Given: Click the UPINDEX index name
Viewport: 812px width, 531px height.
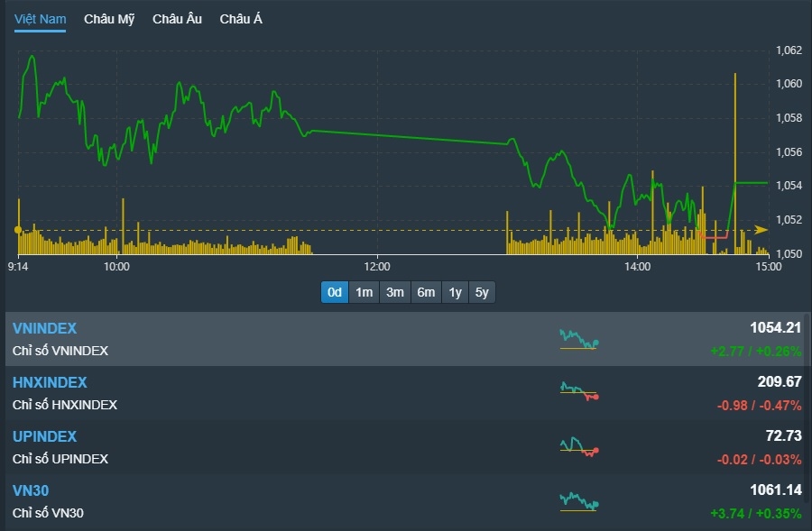Looking at the screenshot, I should point(45,436).
